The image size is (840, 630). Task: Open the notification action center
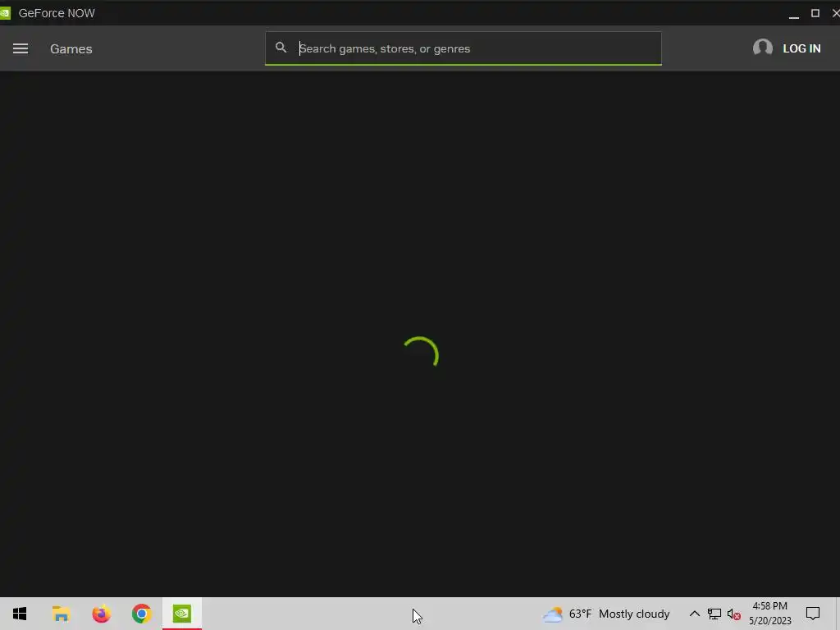(813, 614)
